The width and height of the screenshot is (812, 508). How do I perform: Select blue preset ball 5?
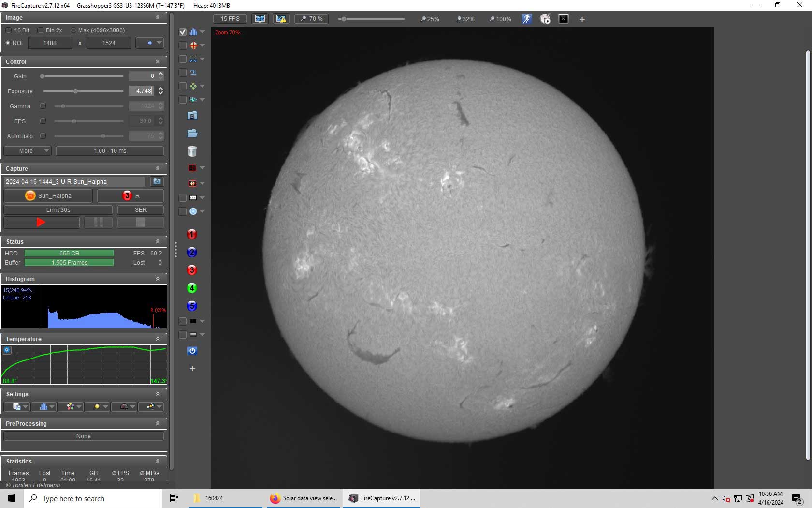(192, 306)
